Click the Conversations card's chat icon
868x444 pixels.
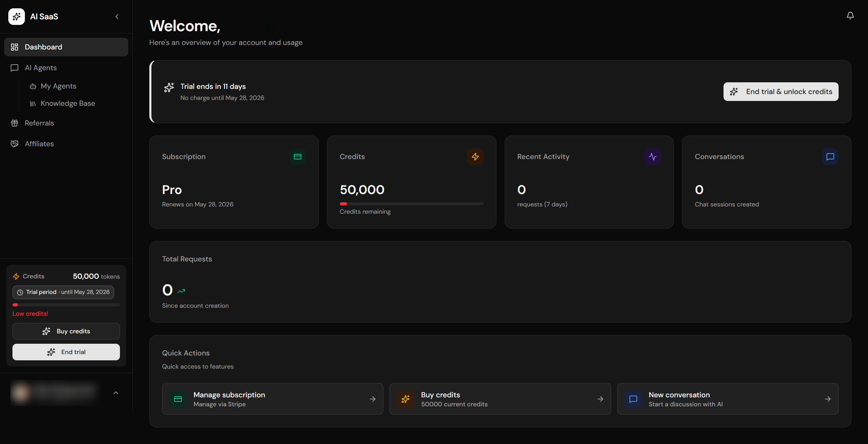(830, 157)
